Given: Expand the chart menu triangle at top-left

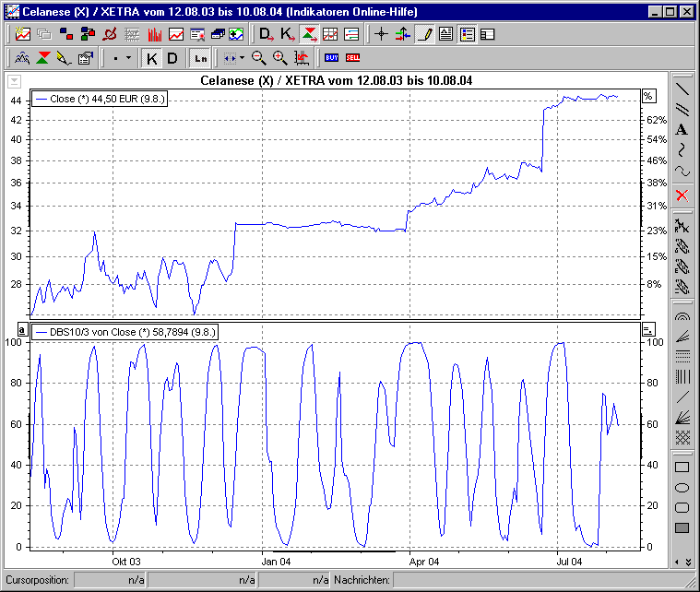Looking at the screenshot, I should pyautogui.click(x=16, y=81).
